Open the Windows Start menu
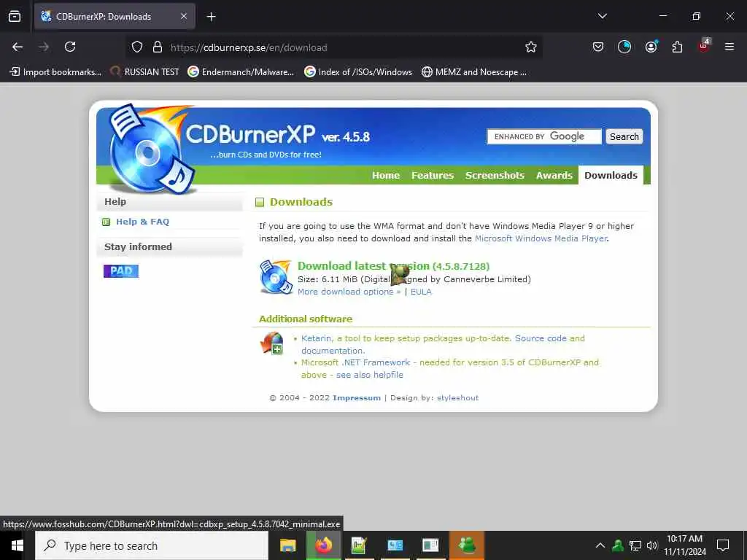This screenshot has height=560, width=747. coord(18,545)
